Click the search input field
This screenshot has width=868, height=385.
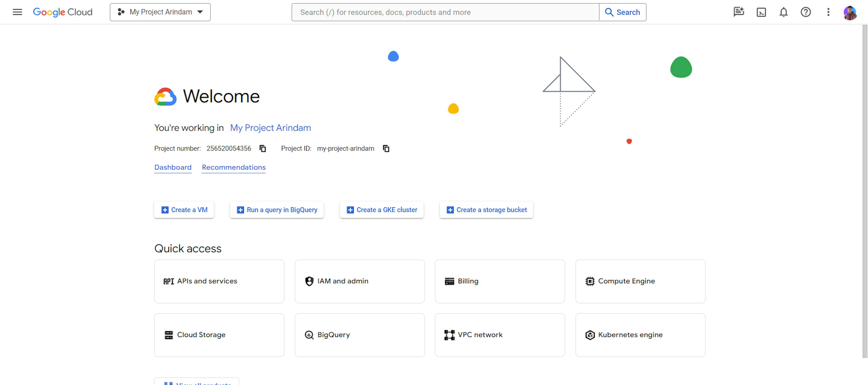pos(446,12)
